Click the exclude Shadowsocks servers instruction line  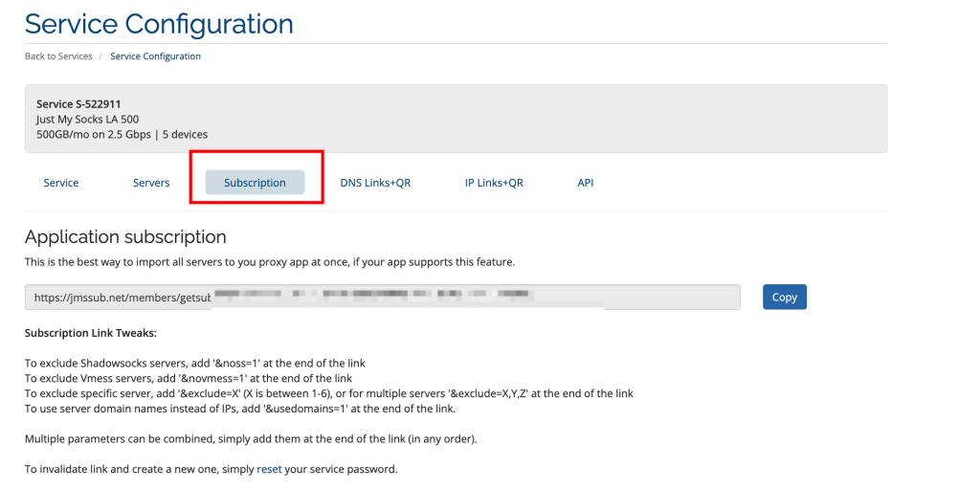[x=195, y=364]
